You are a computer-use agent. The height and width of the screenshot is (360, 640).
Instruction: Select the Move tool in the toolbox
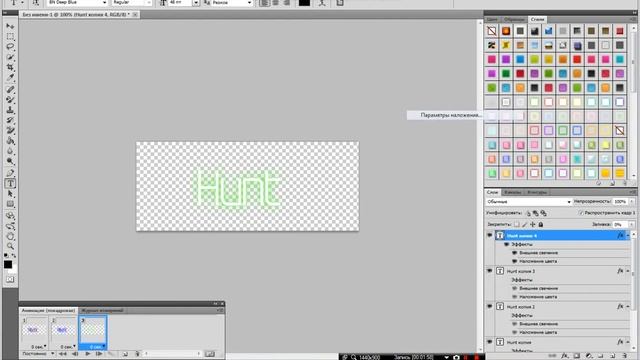(x=10, y=26)
